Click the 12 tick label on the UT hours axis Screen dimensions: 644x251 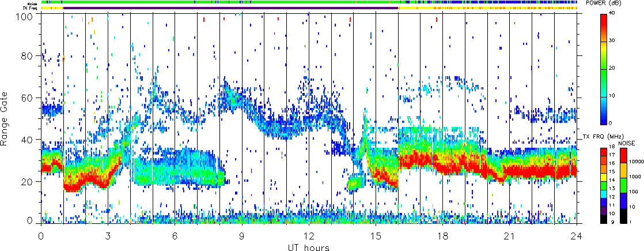pyautogui.click(x=309, y=237)
